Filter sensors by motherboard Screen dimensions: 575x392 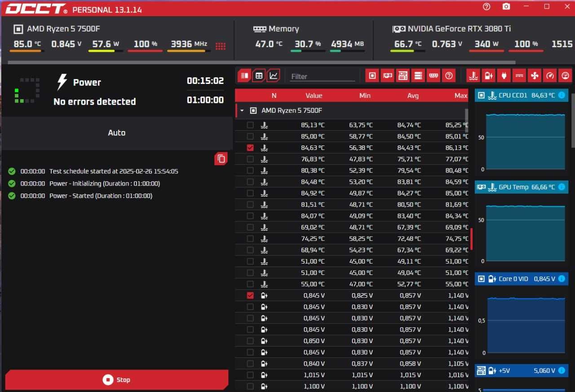402,75
